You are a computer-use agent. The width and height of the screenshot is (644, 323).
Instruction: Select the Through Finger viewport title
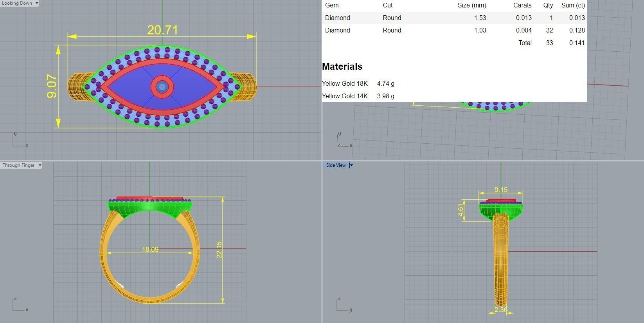coord(19,165)
